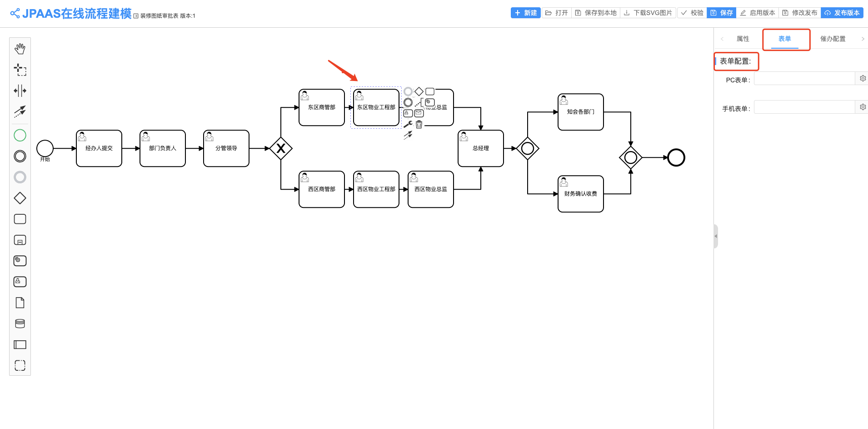Screen dimensions: 868x429
Task: Append intermediate event from context pad
Action: click(x=408, y=102)
